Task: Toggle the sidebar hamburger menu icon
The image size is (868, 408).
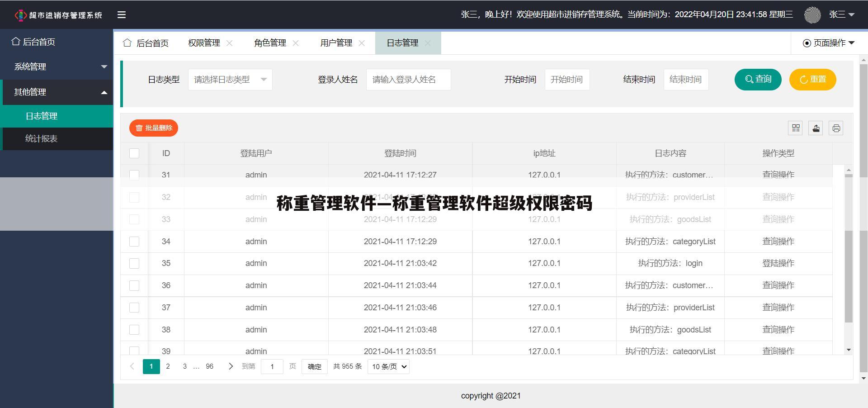Action: (122, 14)
